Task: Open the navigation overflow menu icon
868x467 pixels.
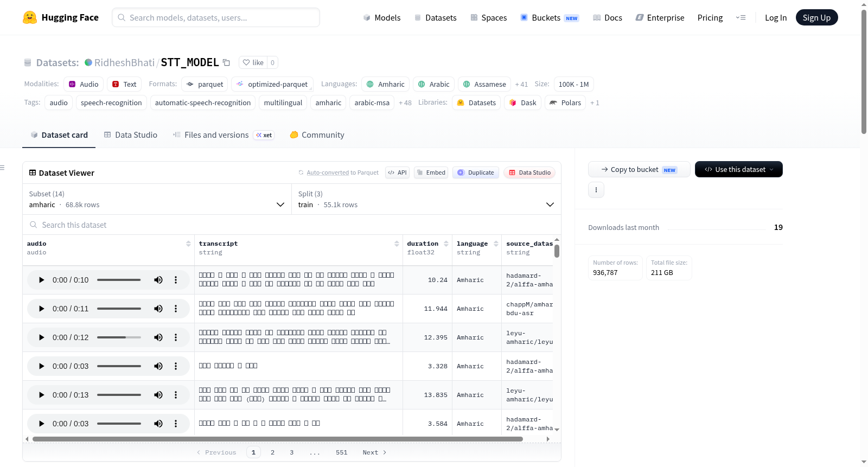Action: tap(741, 17)
